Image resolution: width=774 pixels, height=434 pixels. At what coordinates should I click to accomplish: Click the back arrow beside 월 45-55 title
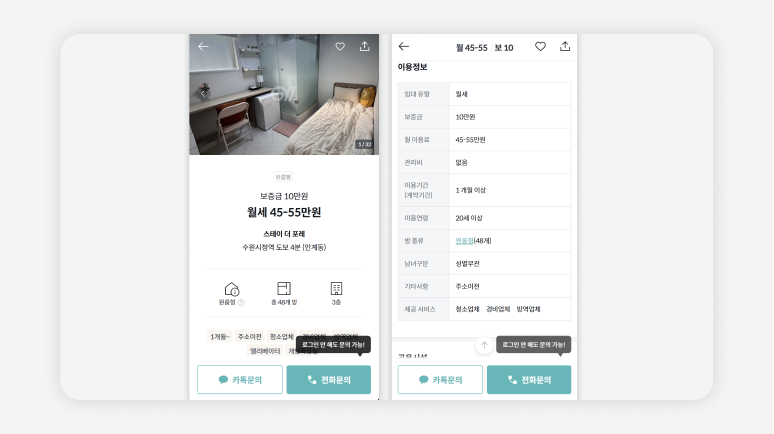click(x=404, y=46)
